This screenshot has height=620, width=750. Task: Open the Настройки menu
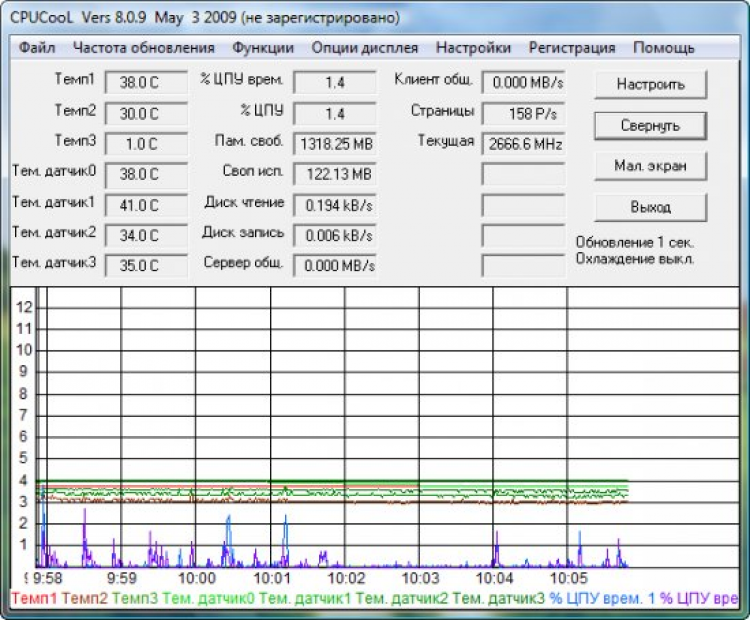[x=473, y=47]
